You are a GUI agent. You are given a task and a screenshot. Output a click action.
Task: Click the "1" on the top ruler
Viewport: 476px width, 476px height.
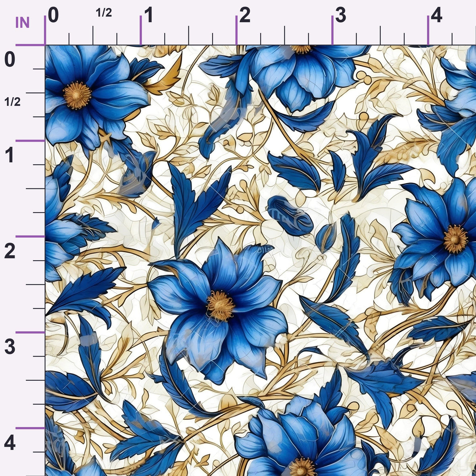(149, 15)
